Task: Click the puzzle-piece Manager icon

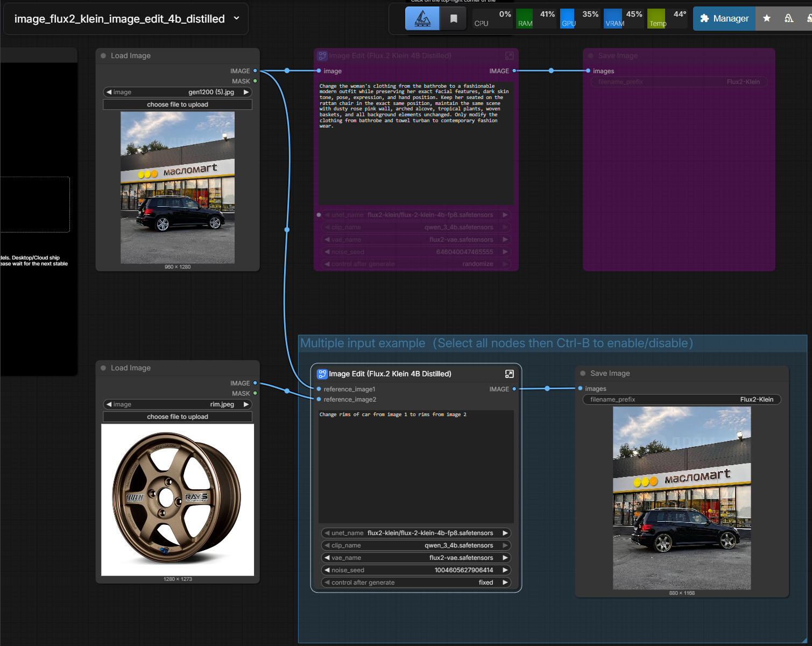Action: (704, 18)
